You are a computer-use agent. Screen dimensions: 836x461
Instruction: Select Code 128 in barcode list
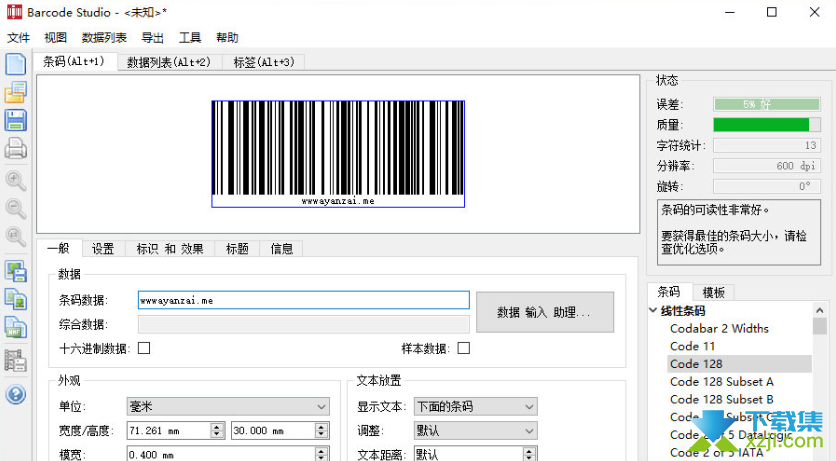coord(739,363)
